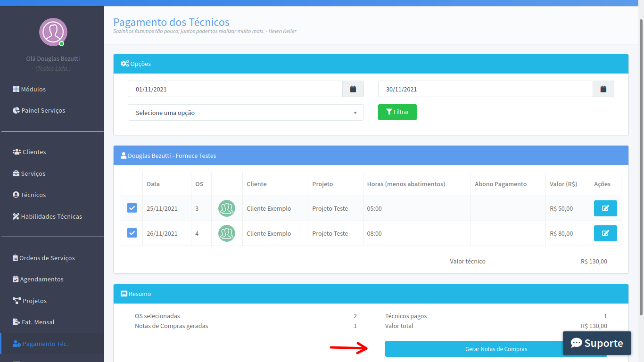Click the 'Valor total' summary label
The height and width of the screenshot is (362, 644).
tap(399, 326)
